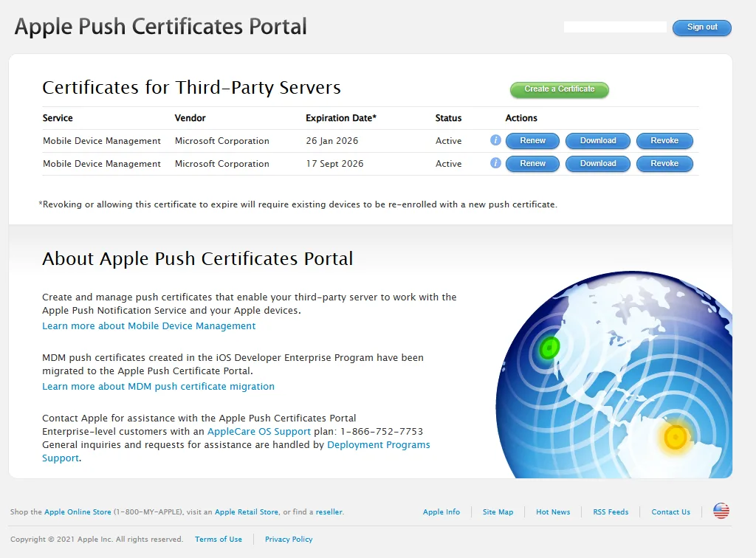This screenshot has width=756, height=558.
Task: Sign out of the portal
Action: (701, 27)
